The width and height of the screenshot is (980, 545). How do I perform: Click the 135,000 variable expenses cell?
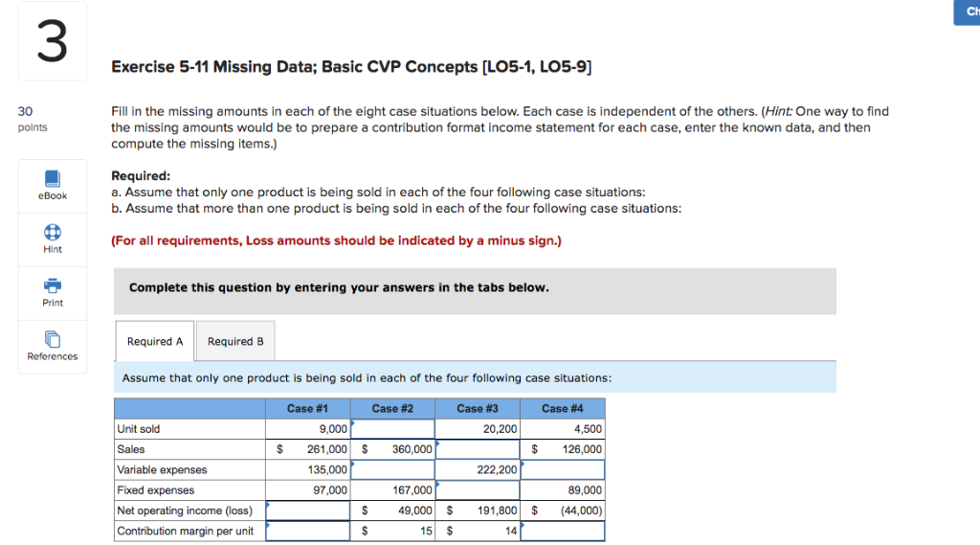[x=308, y=469]
